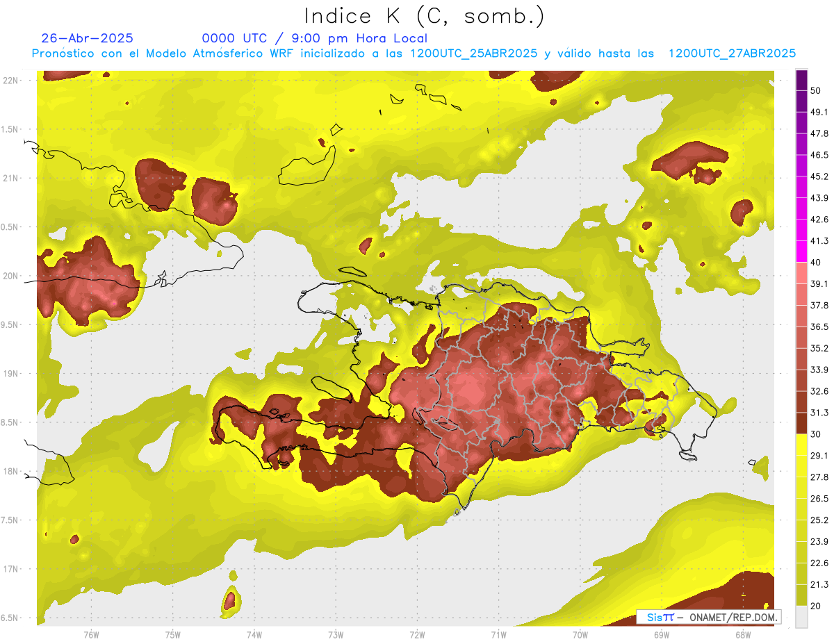Click the colorbar label "26.5"
The height and width of the screenshot is (644, 834).
pyautogui.click(x=819, y=499)
